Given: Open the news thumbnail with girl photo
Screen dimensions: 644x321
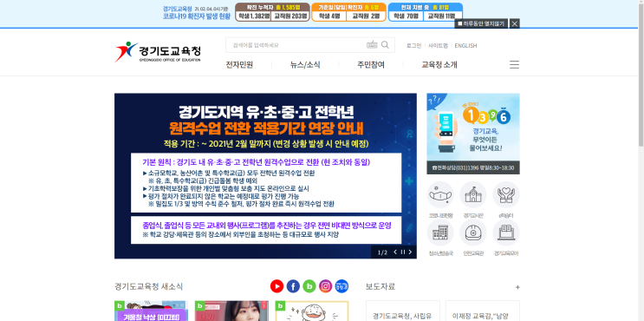Looking at the screenshot, I should (x=231, y=311).
